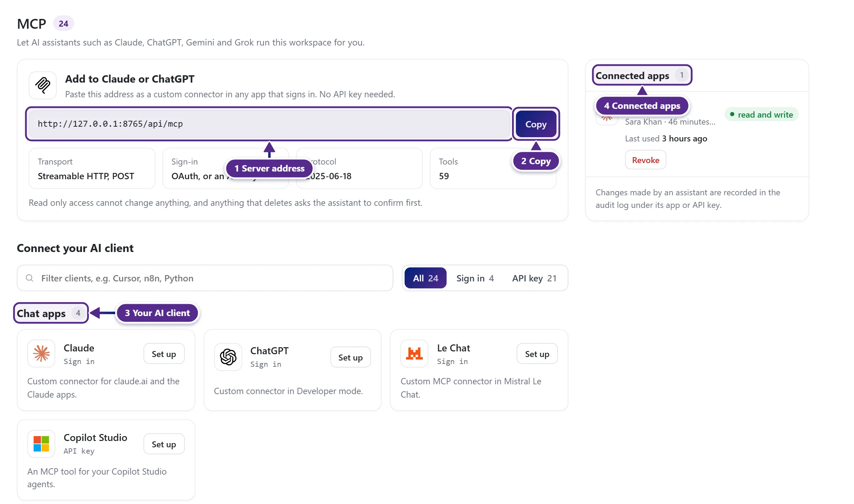Image resolution: width=854 pixels, height=504 pixels.
Task: Copy the MCP server address
Action: [536, 124]
